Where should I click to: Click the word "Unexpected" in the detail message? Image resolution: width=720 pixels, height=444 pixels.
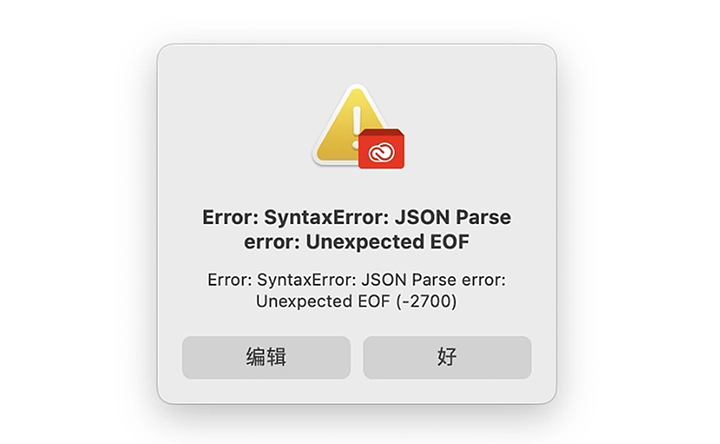click(304, 302)
